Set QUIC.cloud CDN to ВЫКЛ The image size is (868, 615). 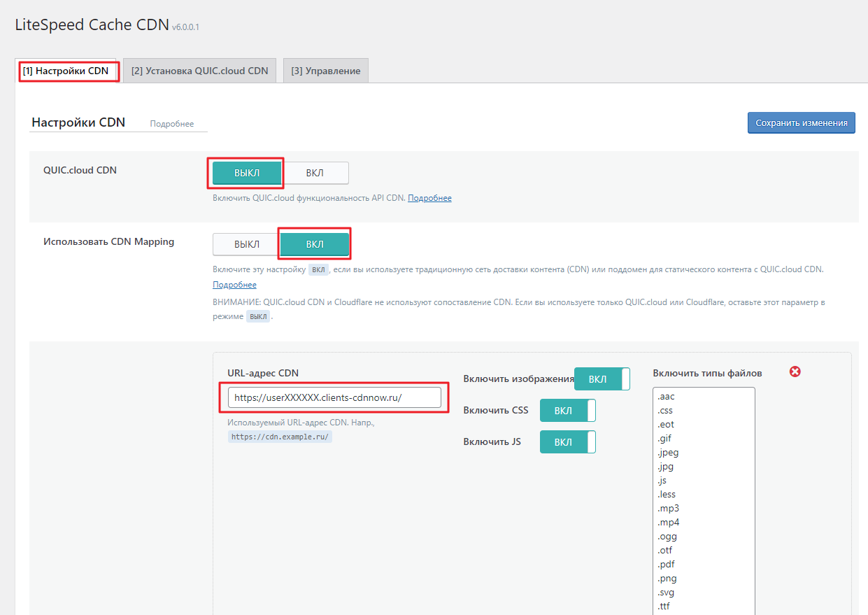pos(246,173)
